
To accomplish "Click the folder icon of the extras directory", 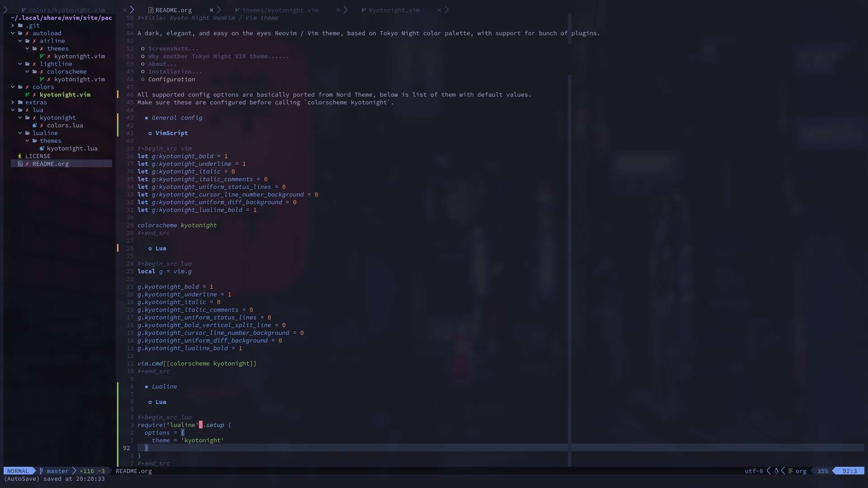I will point(20,103).
